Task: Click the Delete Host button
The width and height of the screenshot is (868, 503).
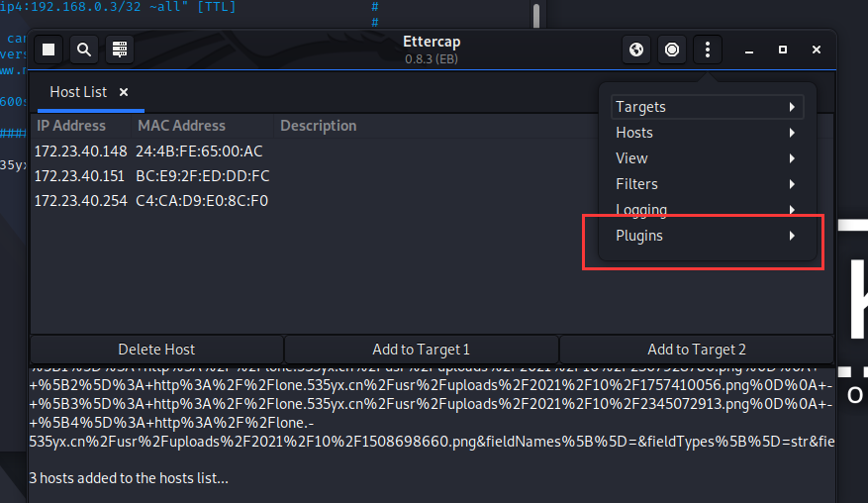Action: [x=156, y=350]
